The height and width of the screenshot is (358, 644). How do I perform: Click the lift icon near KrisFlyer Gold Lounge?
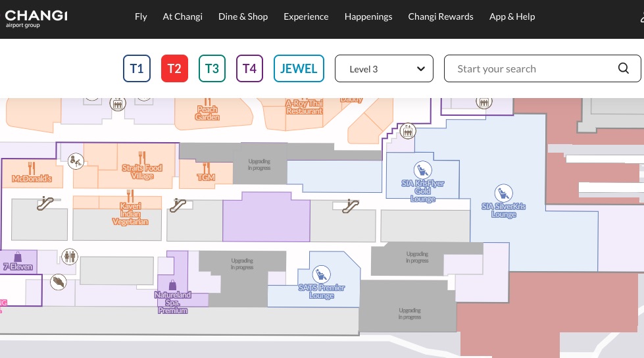coord(408,132)
